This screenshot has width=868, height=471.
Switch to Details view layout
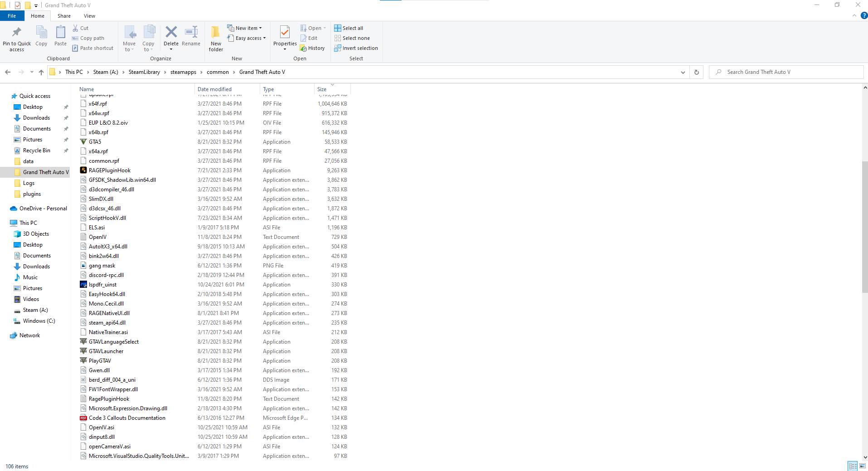click(853, 466)
